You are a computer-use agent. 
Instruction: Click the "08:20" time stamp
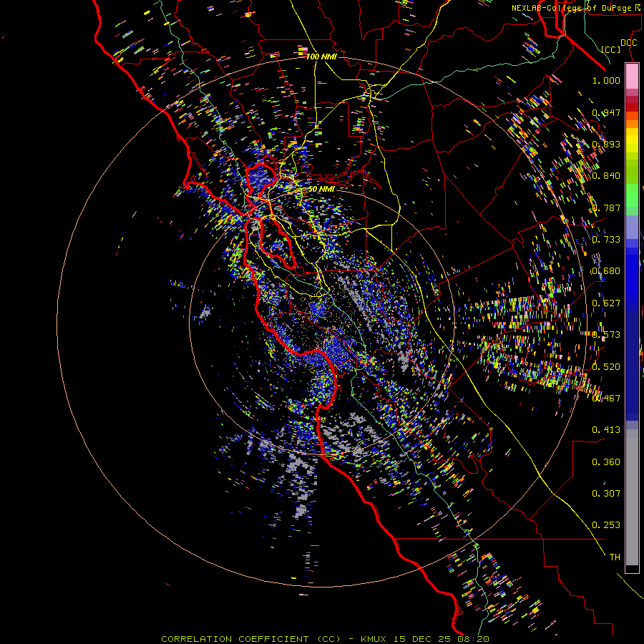(x=474, y=639)
